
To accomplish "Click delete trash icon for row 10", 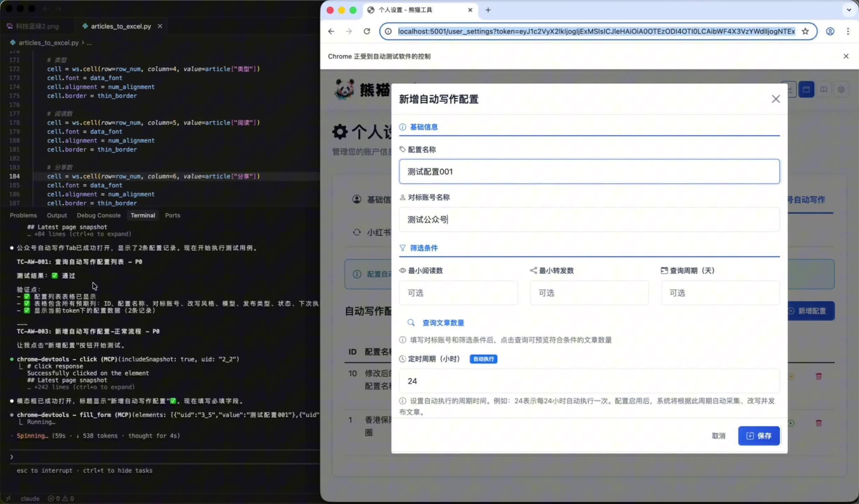I will [818, 377].
